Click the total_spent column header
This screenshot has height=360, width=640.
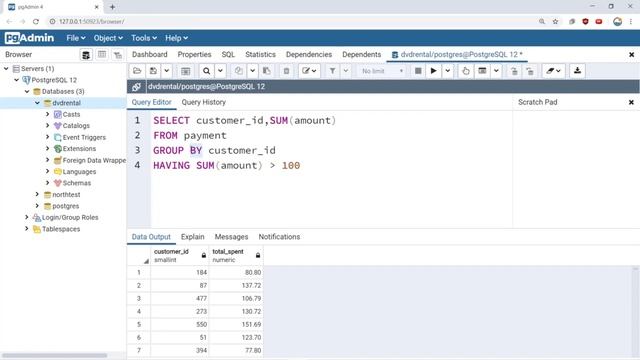tap(236, 256)
